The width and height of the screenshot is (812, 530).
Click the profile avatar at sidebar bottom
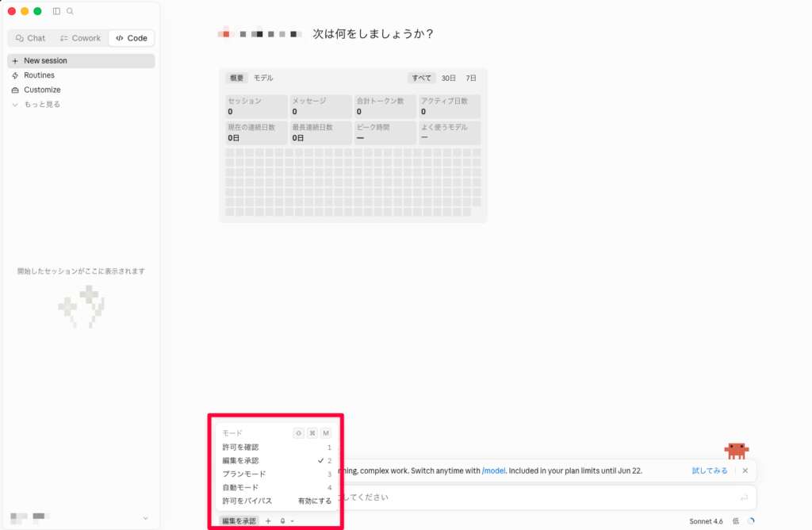(x=19, y=517)
